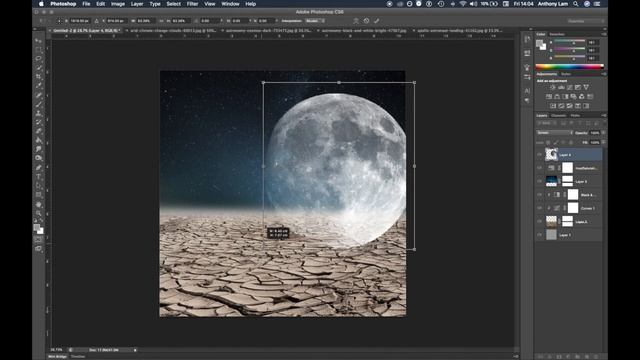Open the Essentials workspace dropdown

[x=585, y=21]
